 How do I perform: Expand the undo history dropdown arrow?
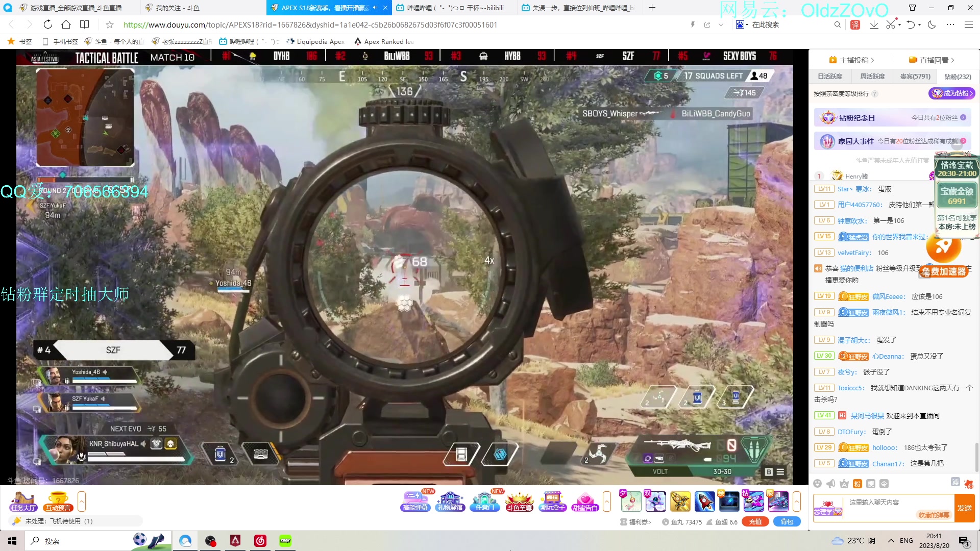[919, 24]
